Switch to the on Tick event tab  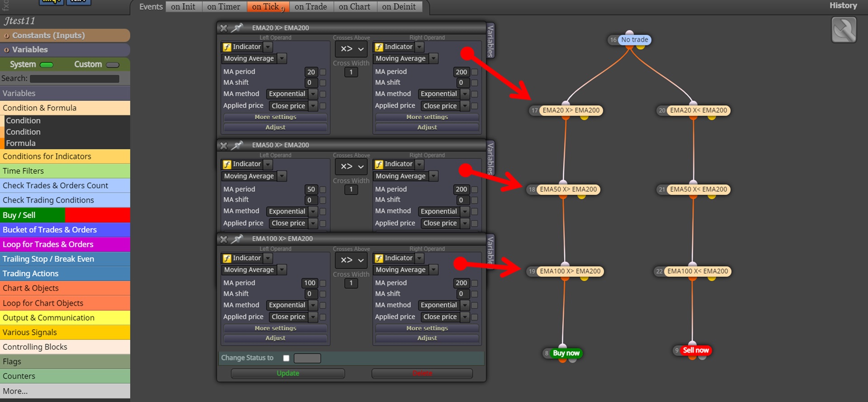click(268, 7)
